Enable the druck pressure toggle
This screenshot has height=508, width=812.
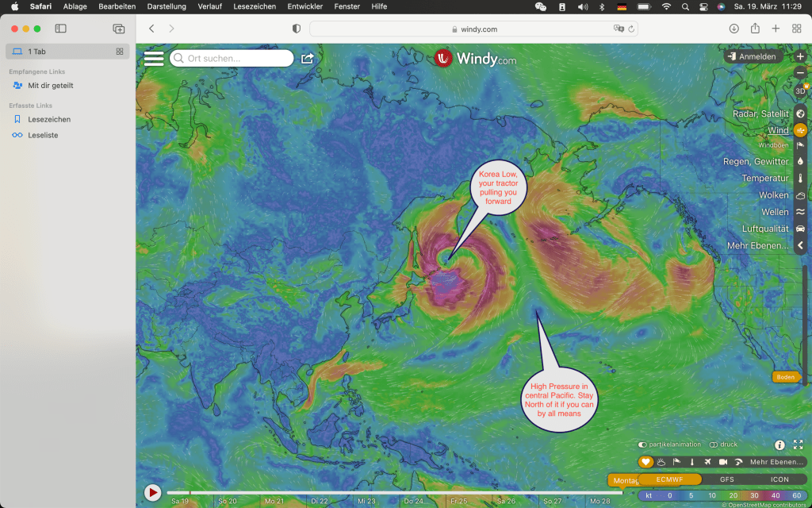(714, 444)
